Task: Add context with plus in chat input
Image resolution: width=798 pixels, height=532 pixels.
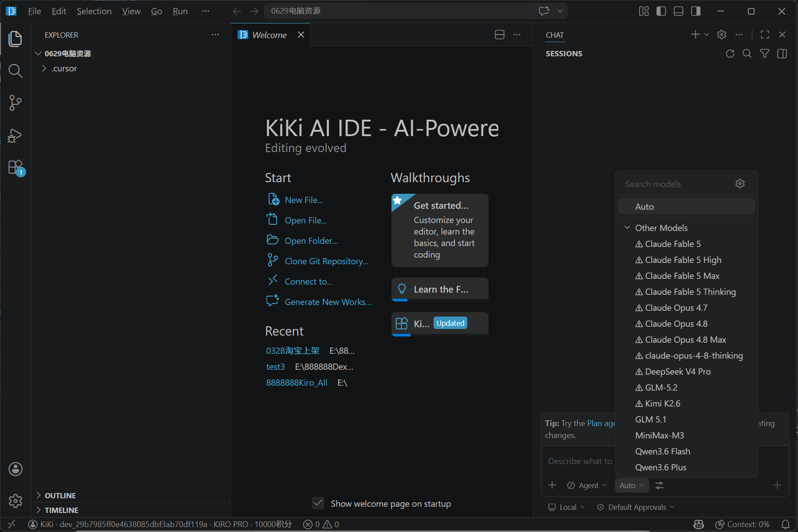Action: 552,485
